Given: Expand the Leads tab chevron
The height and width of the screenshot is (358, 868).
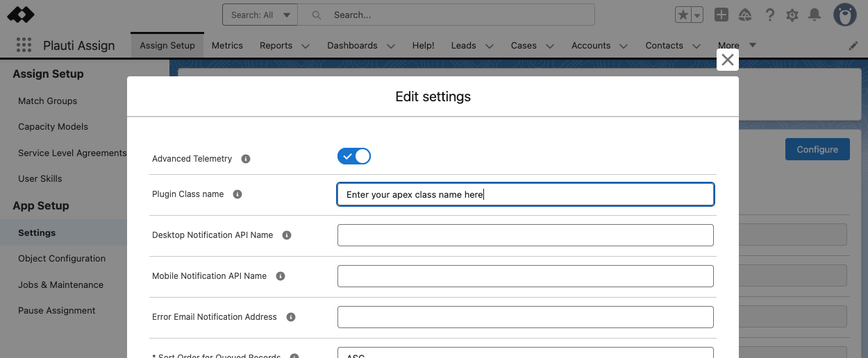Looking at the screenshot, I should point(490,46).
